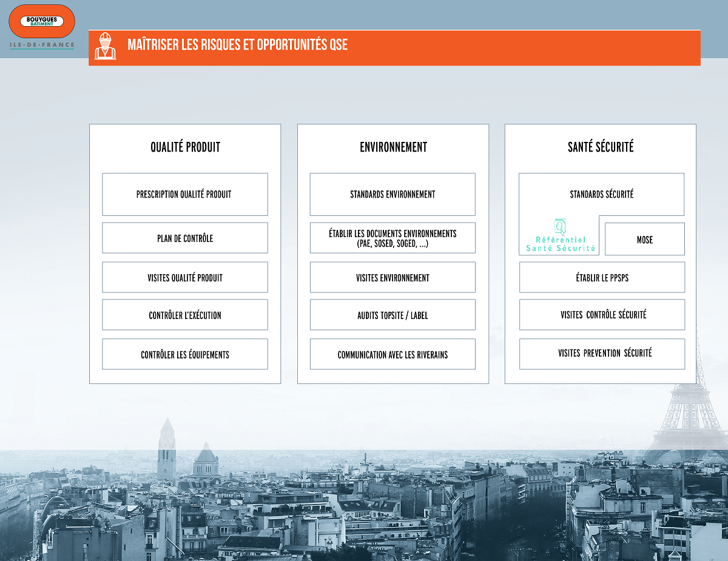The width and height of the screenshot is (728, 561).
Task: Open Contrôler les Équipements
Action: (184, 354)
